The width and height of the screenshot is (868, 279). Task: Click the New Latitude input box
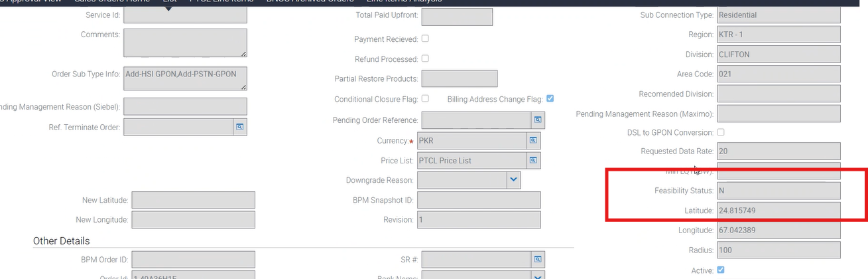[193, 200]
